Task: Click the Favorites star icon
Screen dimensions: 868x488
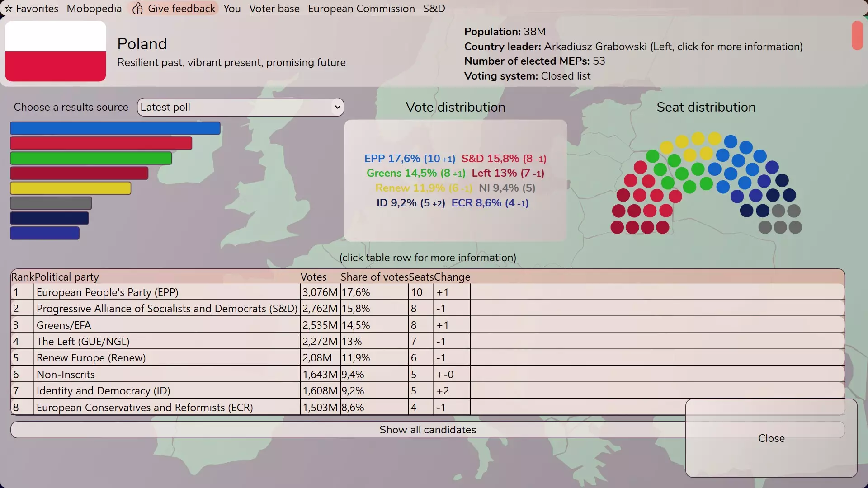Action: tap(8, 9)
